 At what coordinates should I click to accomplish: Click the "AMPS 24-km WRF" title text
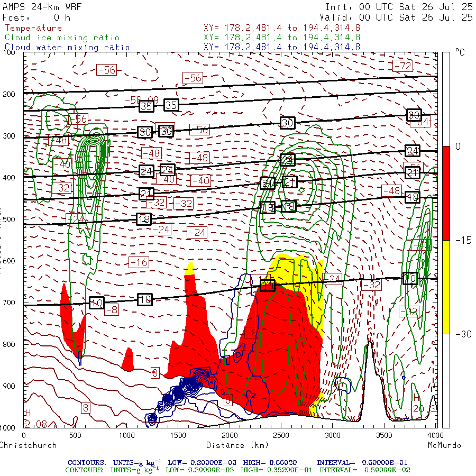coord(42,7)
